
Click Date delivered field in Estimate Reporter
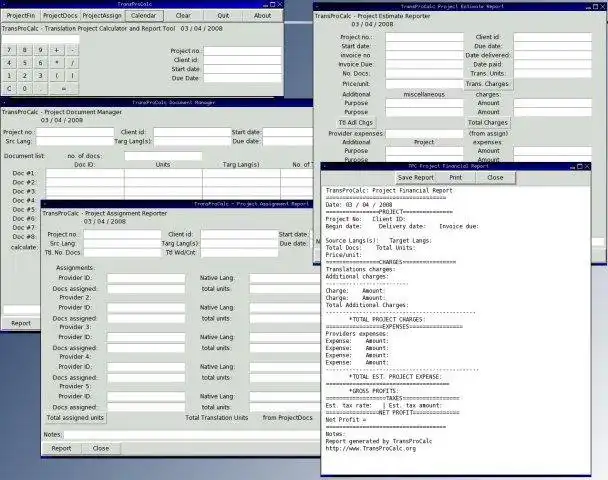tap(553, 55)
